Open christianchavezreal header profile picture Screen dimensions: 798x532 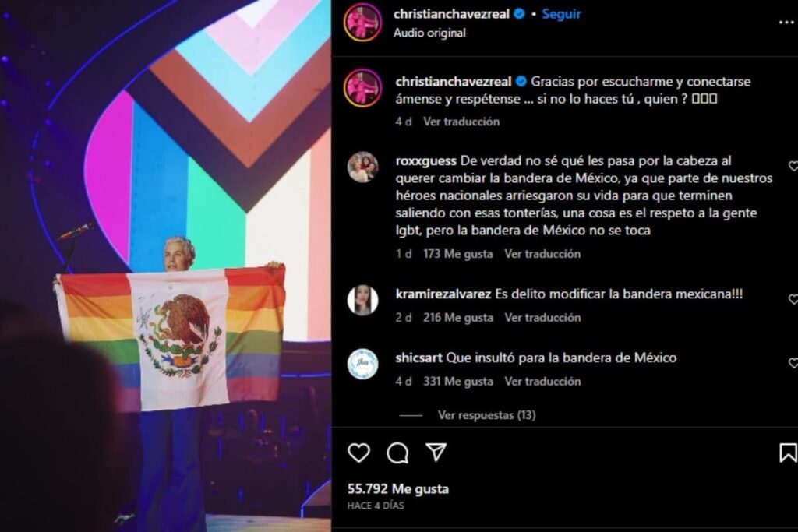[363, 23]
